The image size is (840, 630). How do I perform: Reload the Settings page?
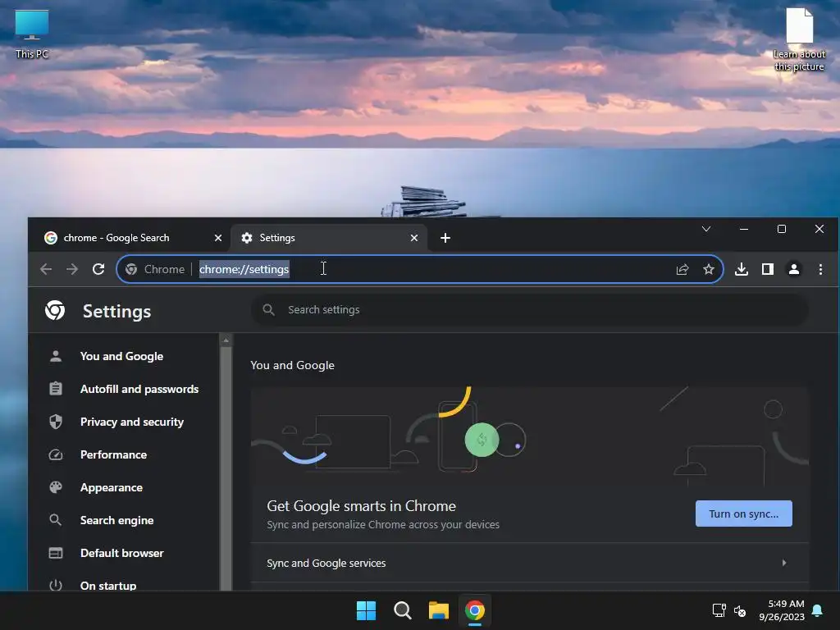click(98, 269)
